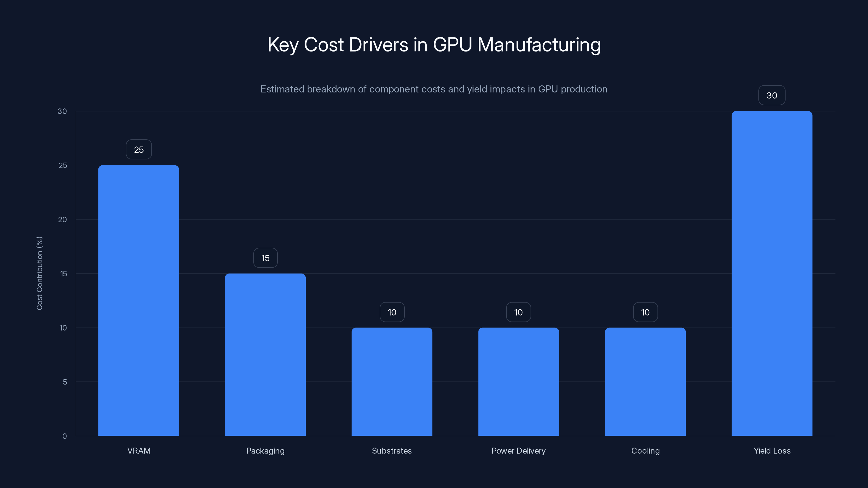Viewport: 868px width, 488px height.
Task: Click the '15' value label above Packaging
Action: [x=266, y=258]
